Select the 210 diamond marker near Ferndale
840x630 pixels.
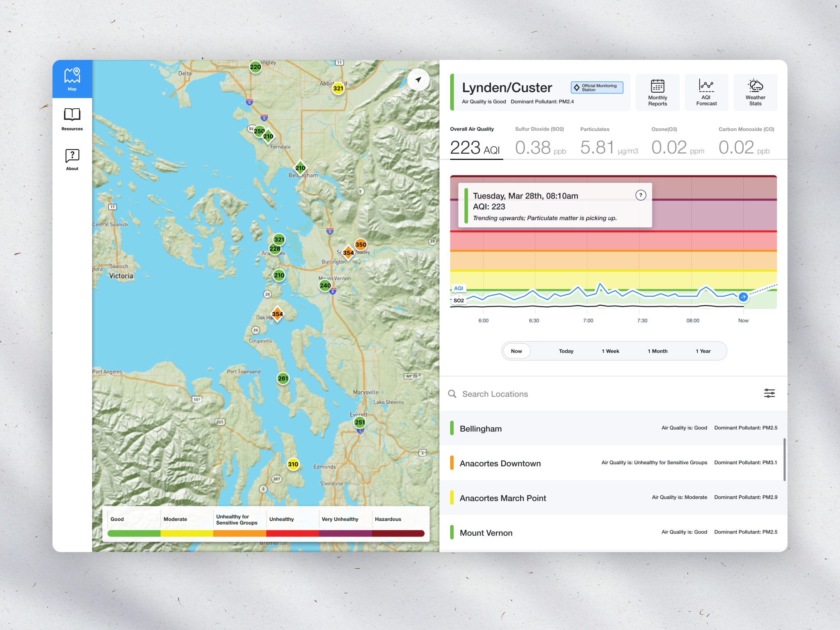268,136
